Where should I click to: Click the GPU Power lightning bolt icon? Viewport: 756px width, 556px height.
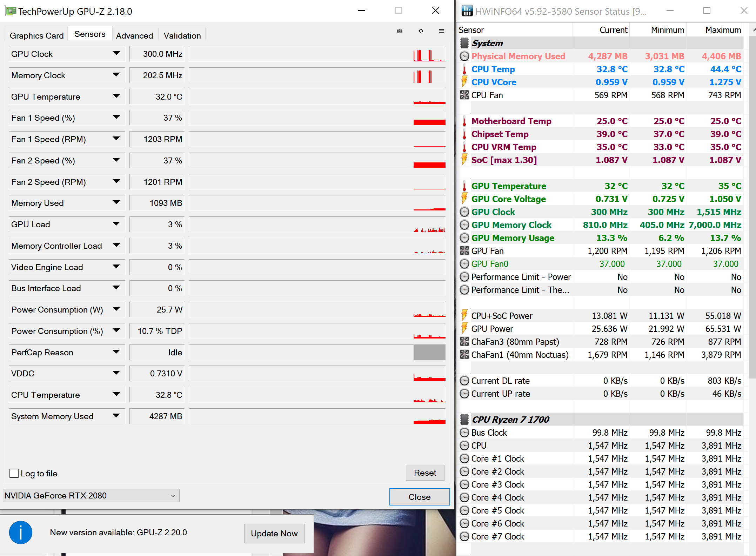(464, 329)
